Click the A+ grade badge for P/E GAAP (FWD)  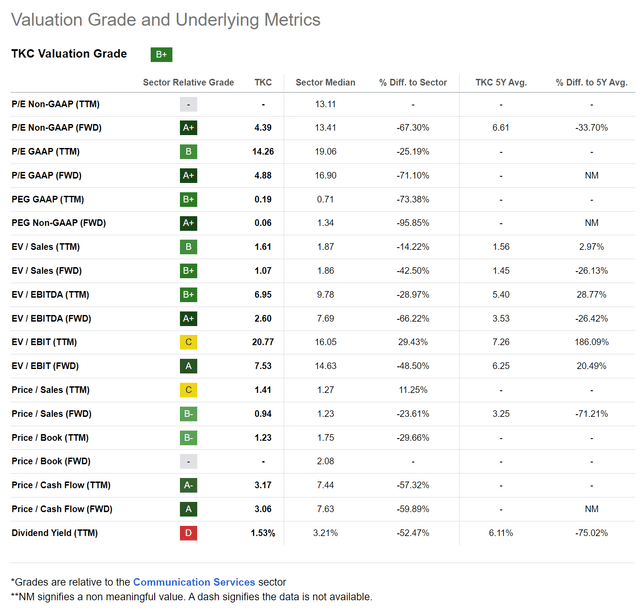click(x=188, y=176)
